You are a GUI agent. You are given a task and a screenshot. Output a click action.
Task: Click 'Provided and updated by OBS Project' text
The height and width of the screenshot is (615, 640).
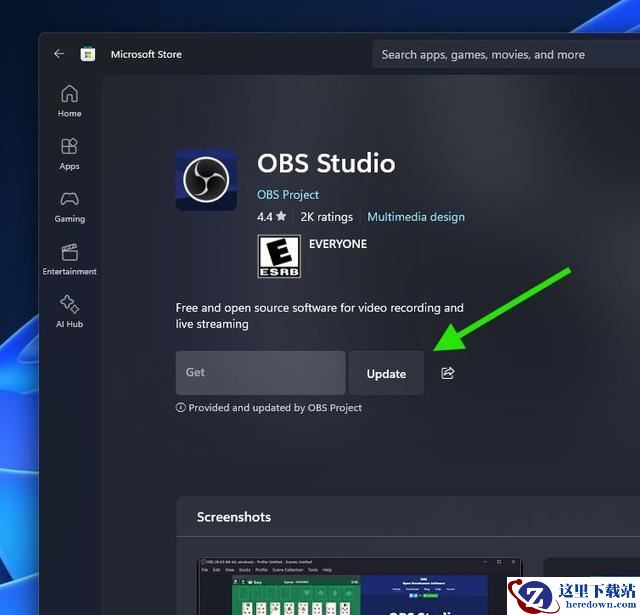[x=275, y=408]
